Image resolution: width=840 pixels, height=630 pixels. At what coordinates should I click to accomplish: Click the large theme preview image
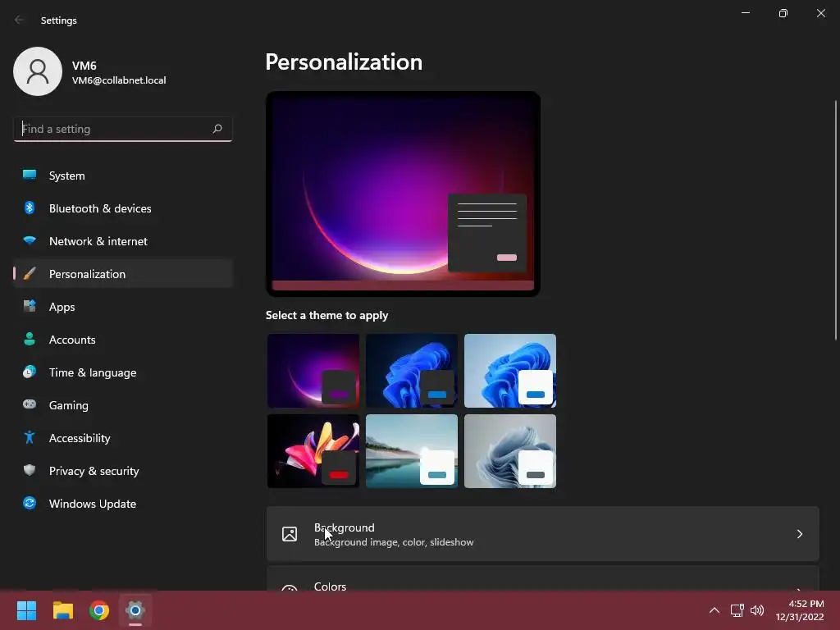[x=403, y=194]
